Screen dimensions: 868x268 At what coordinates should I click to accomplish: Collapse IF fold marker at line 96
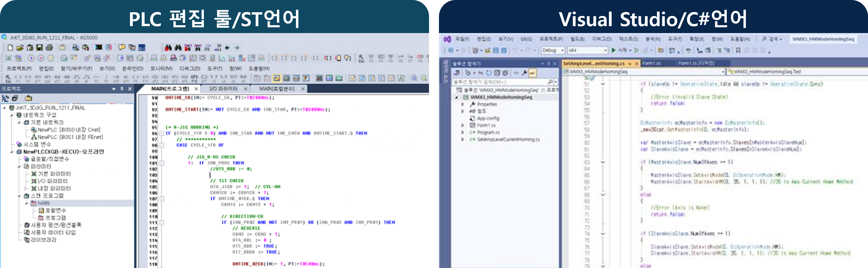(x=162, y=133)
